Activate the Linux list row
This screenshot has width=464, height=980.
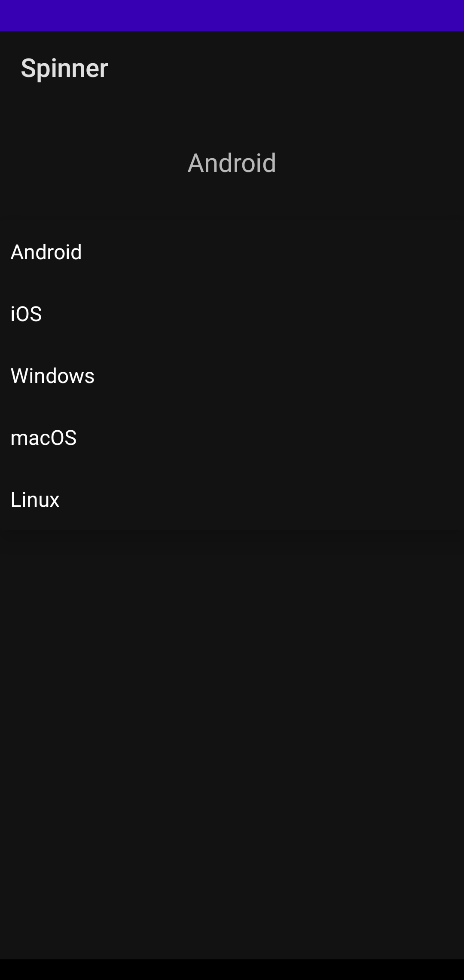(232, 499)
